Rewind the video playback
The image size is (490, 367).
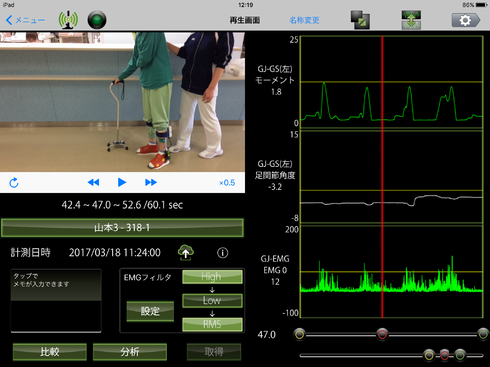click(x=93, y=182)
